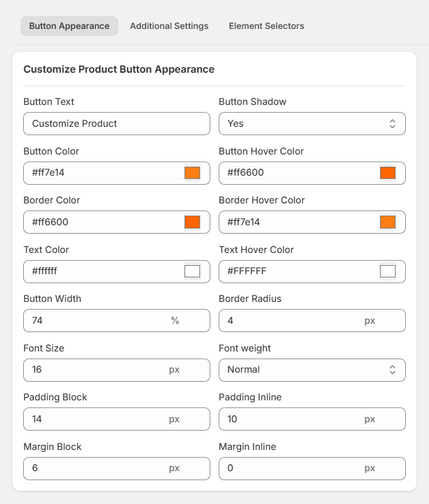
Task: Open the Font weight dropdown
Action: pyautogui.click(x=312, y=369)
